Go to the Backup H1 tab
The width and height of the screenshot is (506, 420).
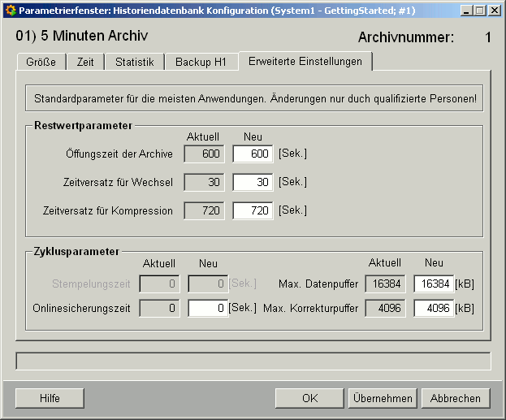pos(201,63)
